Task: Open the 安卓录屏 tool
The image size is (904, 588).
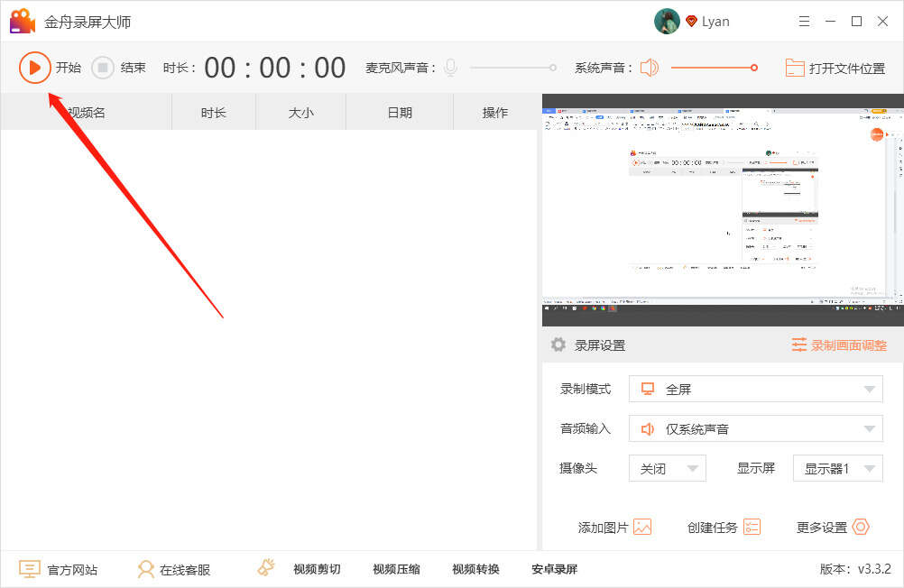Action: (555, 570)
